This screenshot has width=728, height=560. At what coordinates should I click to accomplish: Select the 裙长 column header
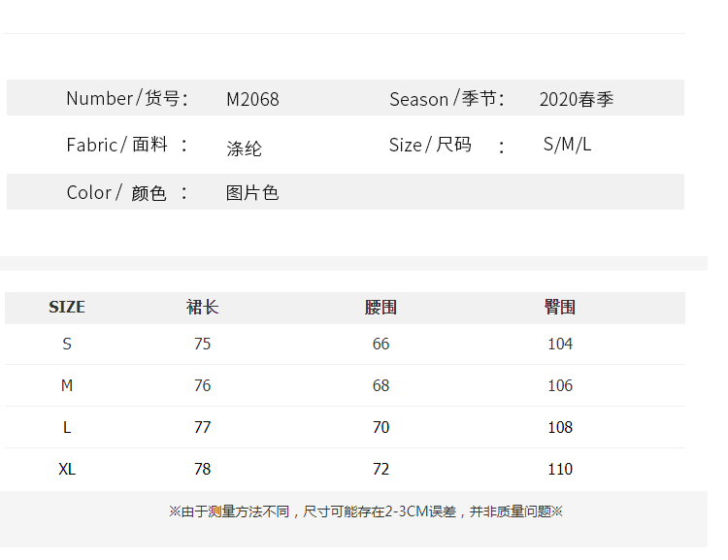click(x=202, y=307)
